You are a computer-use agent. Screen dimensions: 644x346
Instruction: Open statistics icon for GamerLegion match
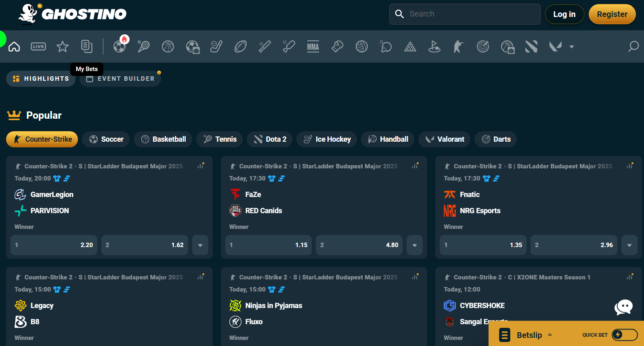coord(201,166)
